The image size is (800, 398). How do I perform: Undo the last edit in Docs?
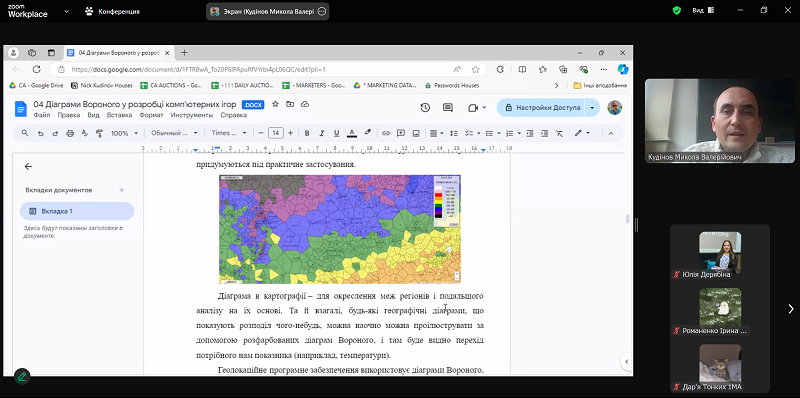tap(40, 133)
